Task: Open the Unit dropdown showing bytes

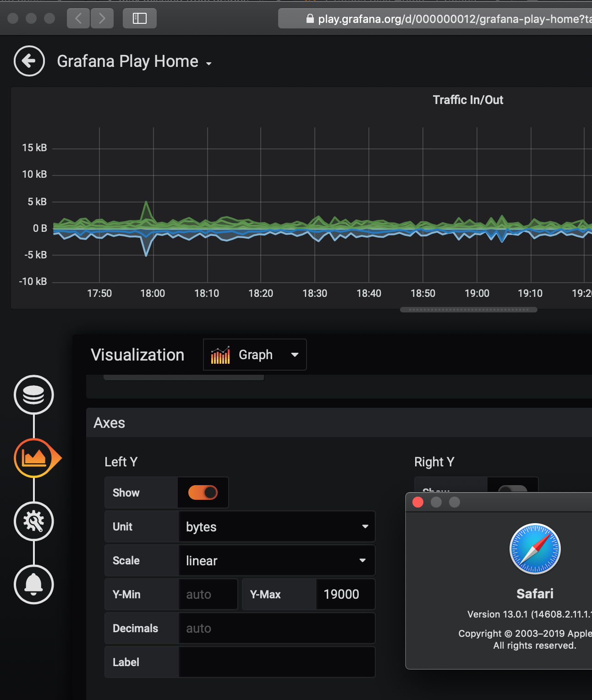Action: click(277, 526)
